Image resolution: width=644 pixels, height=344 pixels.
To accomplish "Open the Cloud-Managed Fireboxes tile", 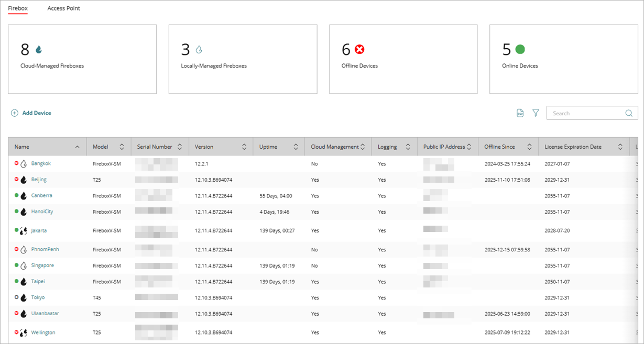I will pos(82,59).
